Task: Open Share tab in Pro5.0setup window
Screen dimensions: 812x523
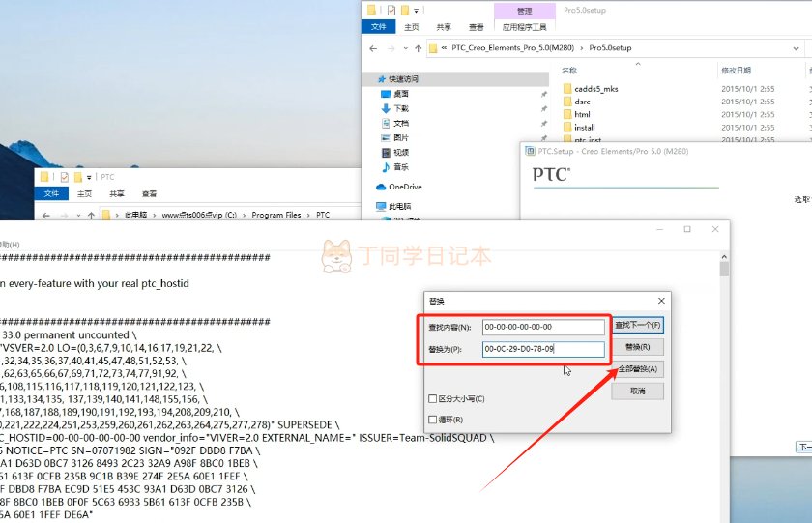Action: click(x=444, y=27)
